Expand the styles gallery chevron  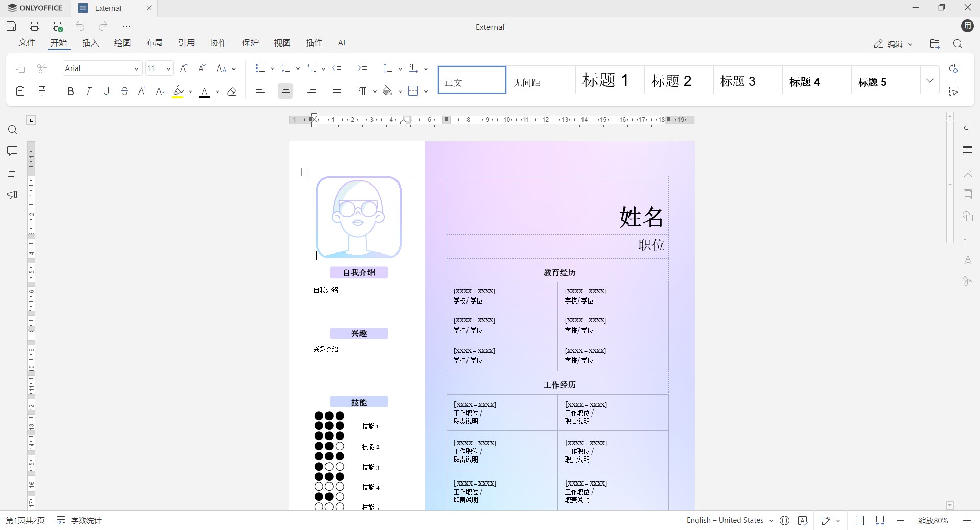pos(929,80)
